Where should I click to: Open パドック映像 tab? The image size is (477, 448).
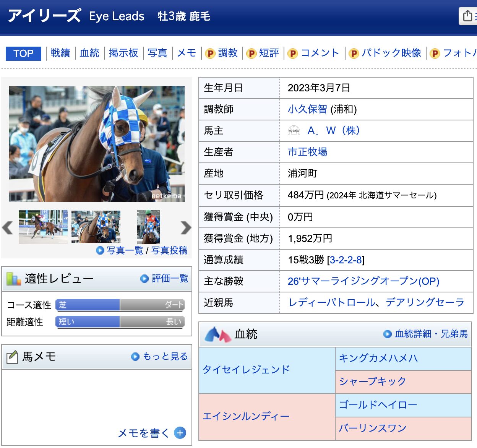pyautogui.click(x=391, y=53)
